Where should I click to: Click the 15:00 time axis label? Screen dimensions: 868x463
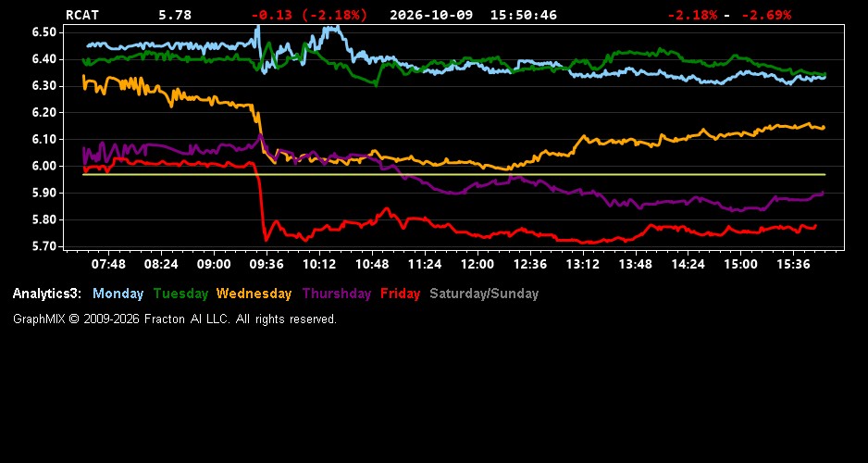tap(740, 264)
